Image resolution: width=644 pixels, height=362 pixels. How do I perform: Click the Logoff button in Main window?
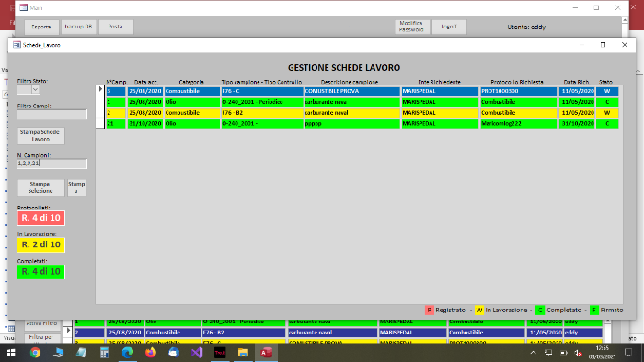click(449, 27)
